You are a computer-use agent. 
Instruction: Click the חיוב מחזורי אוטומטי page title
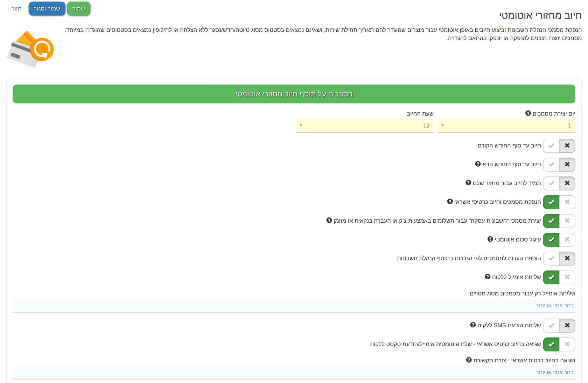click(540, 15)
